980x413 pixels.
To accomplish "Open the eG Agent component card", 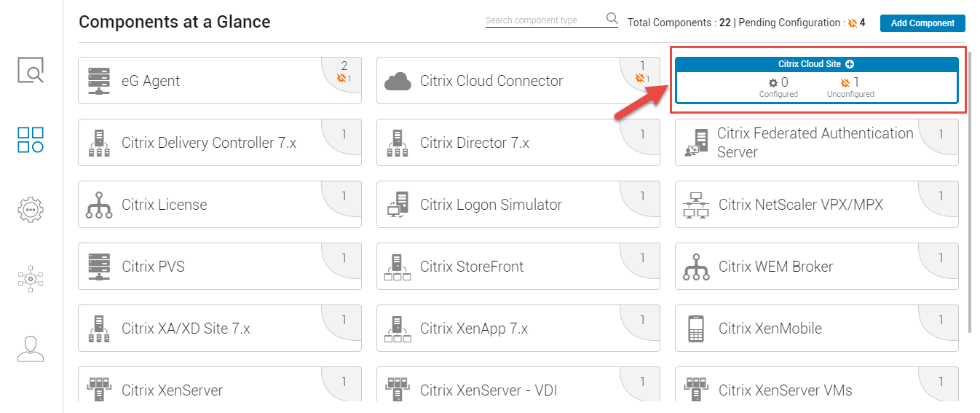I will pos(220,81).
